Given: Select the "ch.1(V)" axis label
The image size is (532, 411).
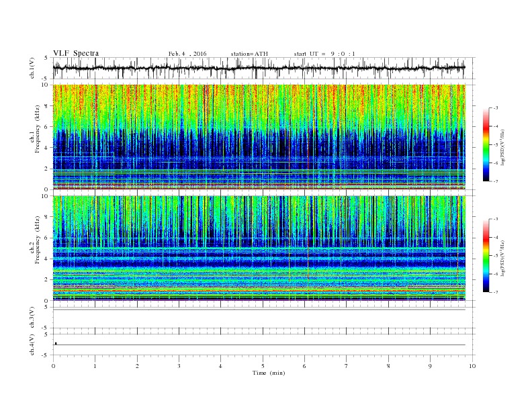Looking at the screenshot, I should [x=32, y=68].
